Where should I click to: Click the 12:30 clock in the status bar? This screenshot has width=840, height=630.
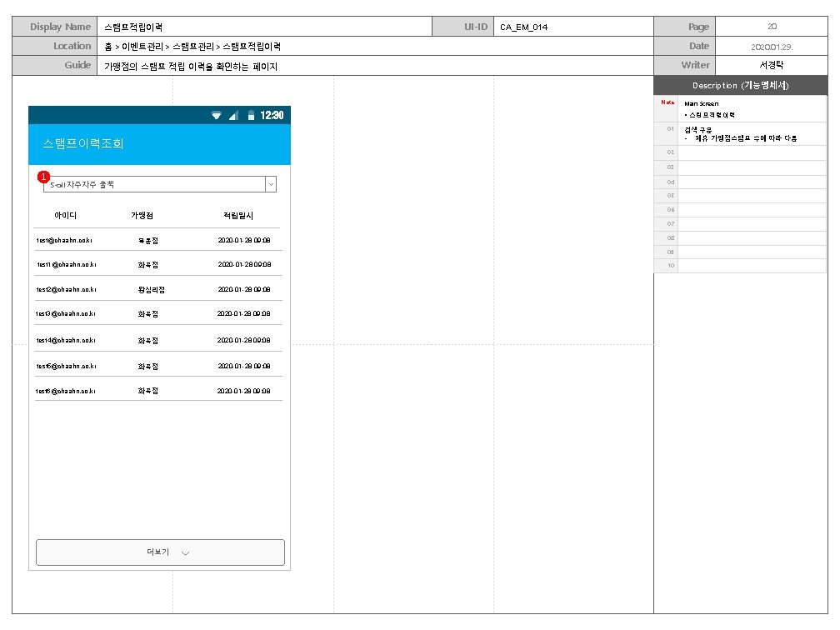272,115
